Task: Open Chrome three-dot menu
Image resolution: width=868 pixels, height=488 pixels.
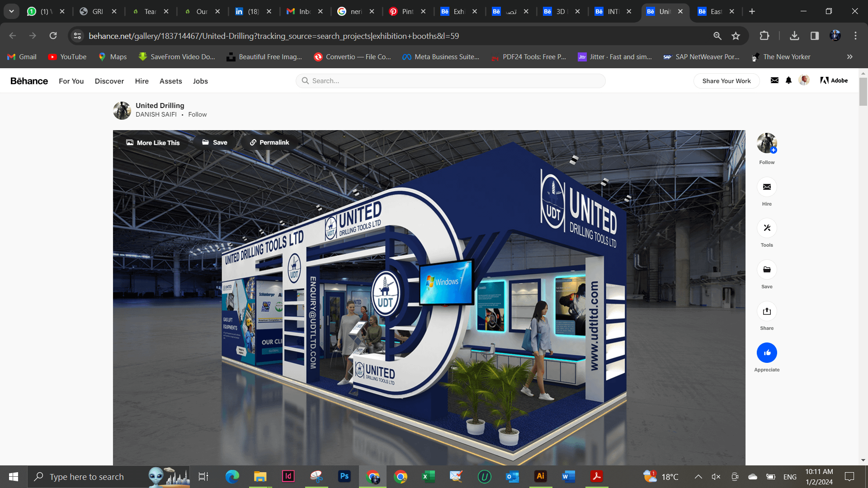Action: (855, 36)
